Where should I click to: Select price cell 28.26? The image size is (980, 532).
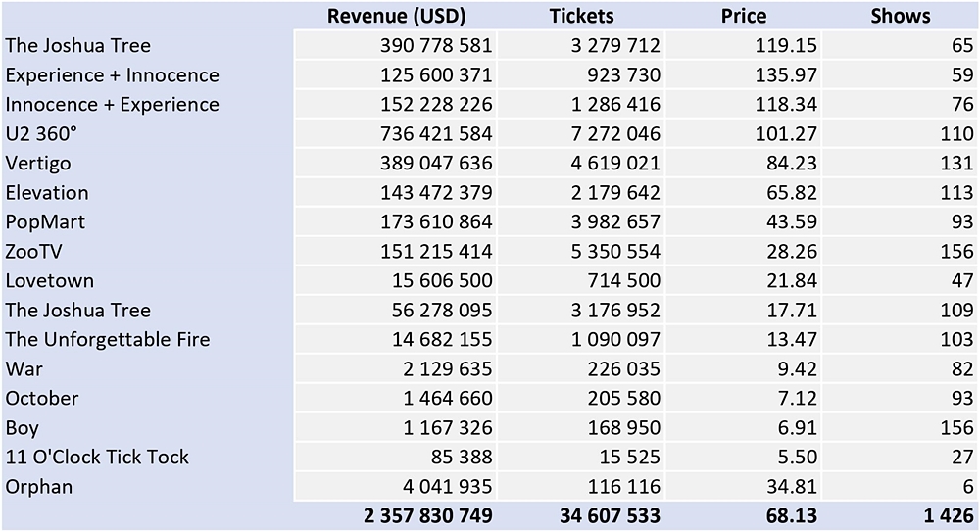point(743,252)
